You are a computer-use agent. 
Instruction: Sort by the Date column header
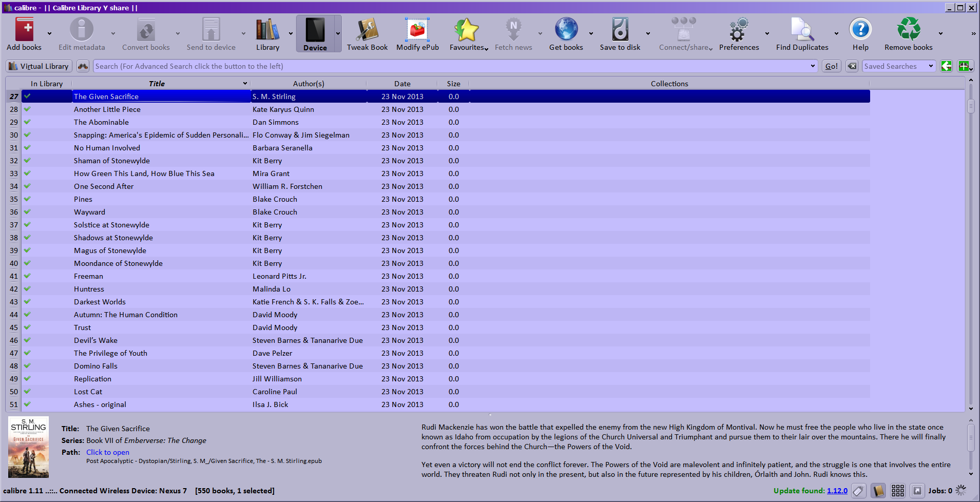click(x=402, y=84)
